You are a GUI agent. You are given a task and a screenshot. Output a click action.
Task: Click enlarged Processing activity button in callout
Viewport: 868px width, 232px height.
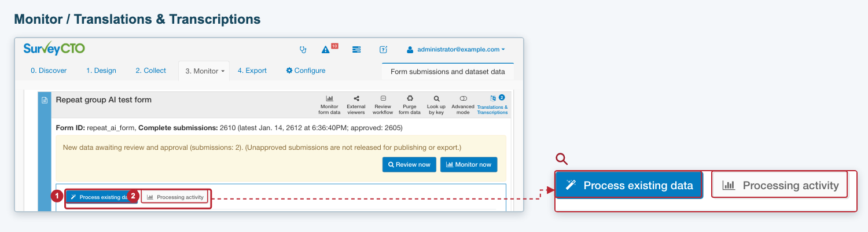780,185
